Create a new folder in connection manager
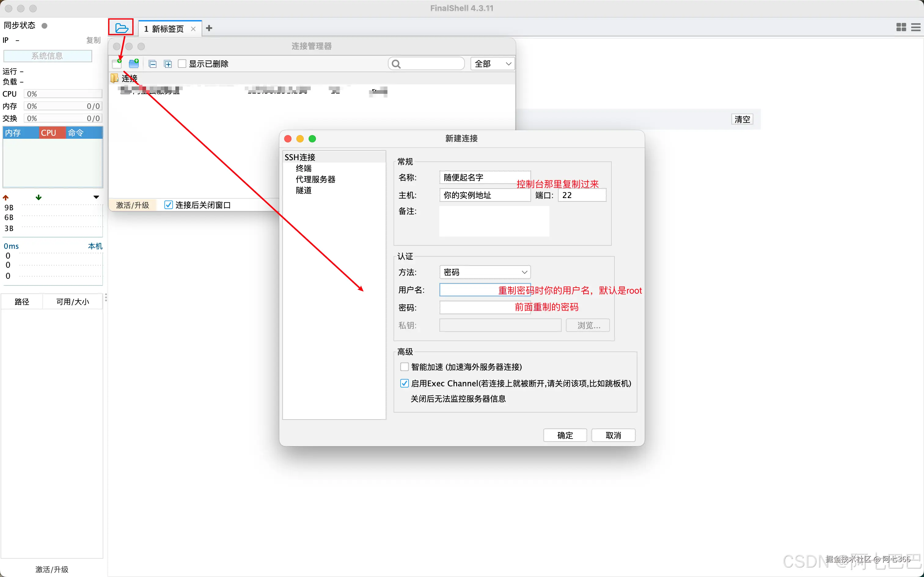The height and width of the screenshot is (577, 924). 134,64
